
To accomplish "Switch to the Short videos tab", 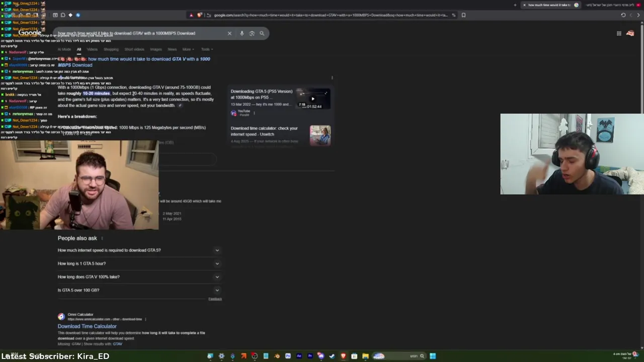I will (134, 49).
